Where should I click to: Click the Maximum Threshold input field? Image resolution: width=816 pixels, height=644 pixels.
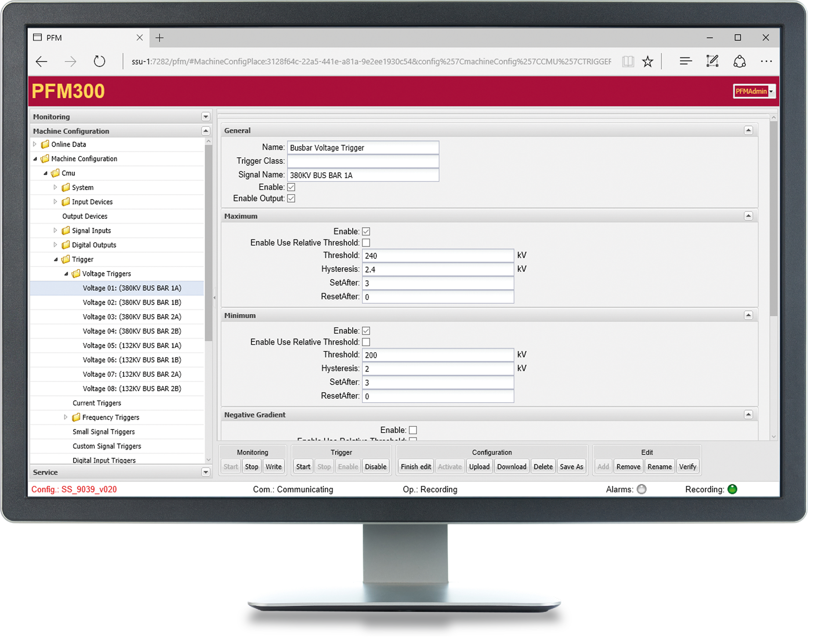point(438,256)
